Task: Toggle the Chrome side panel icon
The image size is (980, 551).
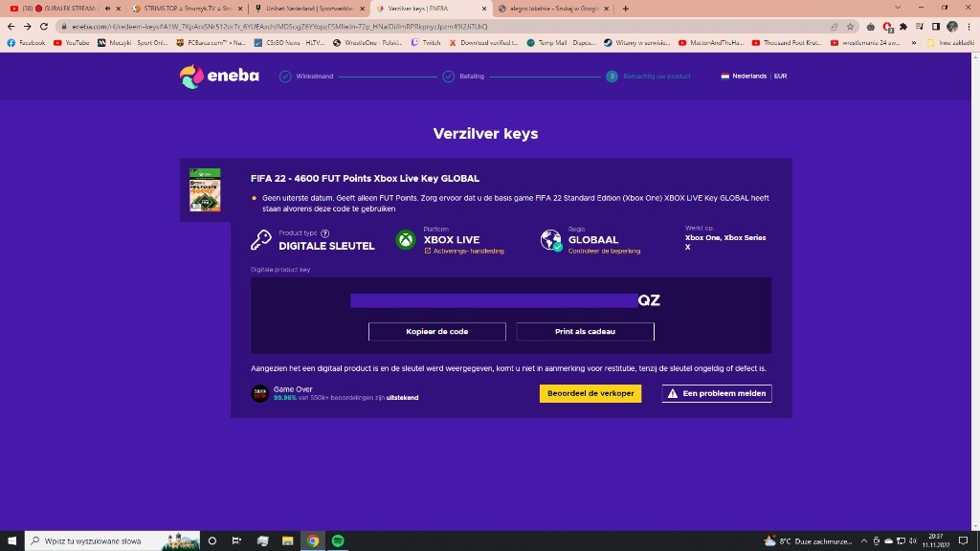Action: click(936, 27)
